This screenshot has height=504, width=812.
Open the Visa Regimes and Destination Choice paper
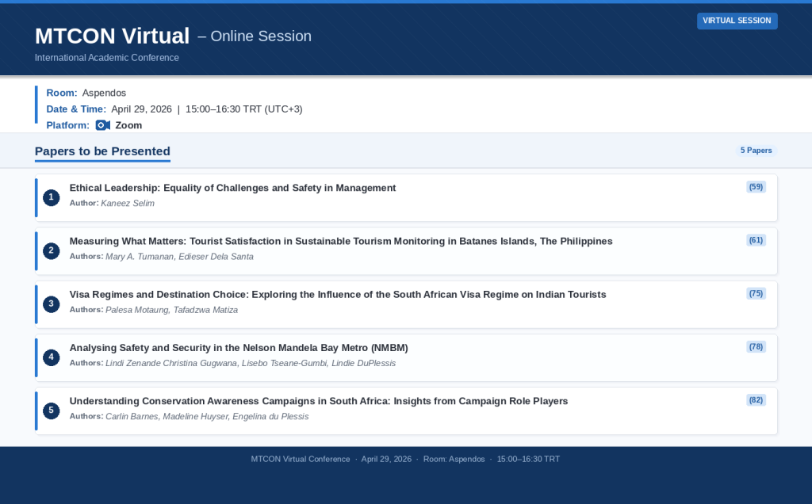point(338,294)
